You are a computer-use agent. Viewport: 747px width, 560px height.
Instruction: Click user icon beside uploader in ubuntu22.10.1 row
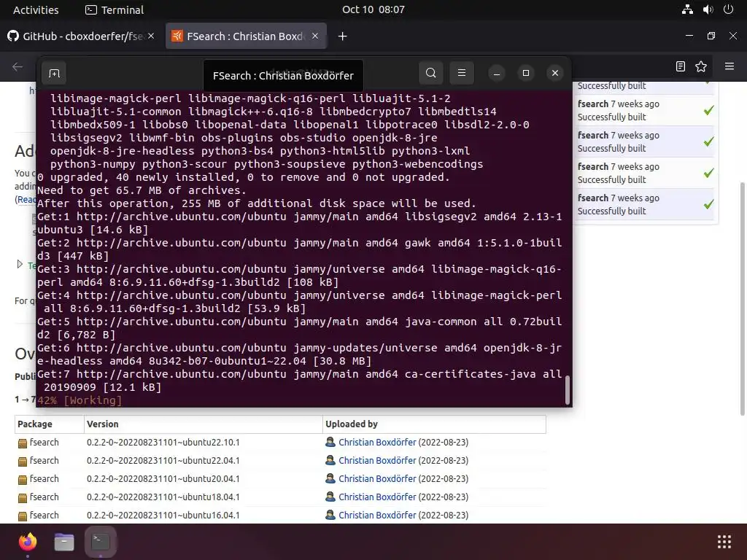pos(330,443)
